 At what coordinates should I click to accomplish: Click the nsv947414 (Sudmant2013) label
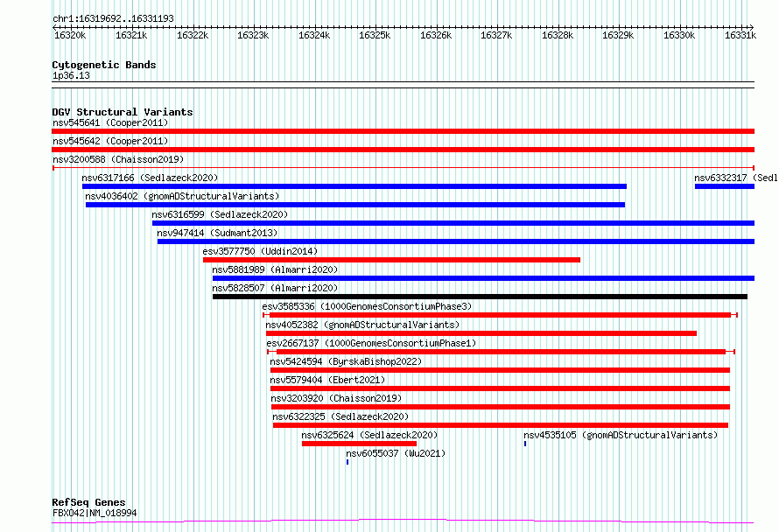coord(217,233)
